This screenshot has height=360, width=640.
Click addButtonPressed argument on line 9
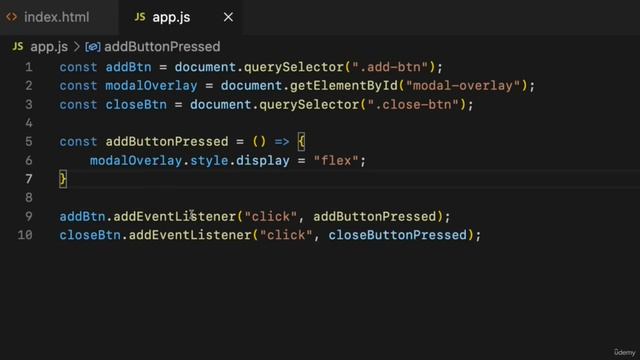(x=375, y=216)
